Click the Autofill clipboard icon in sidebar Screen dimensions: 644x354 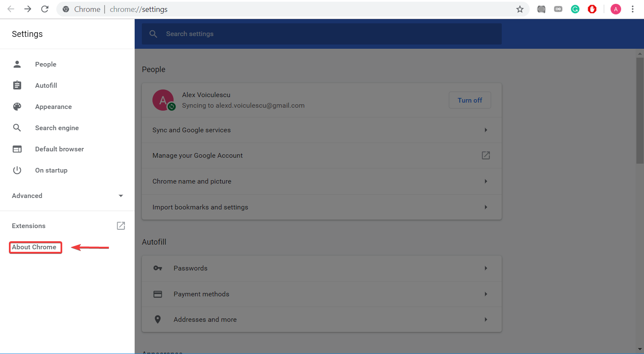(17, 85)
